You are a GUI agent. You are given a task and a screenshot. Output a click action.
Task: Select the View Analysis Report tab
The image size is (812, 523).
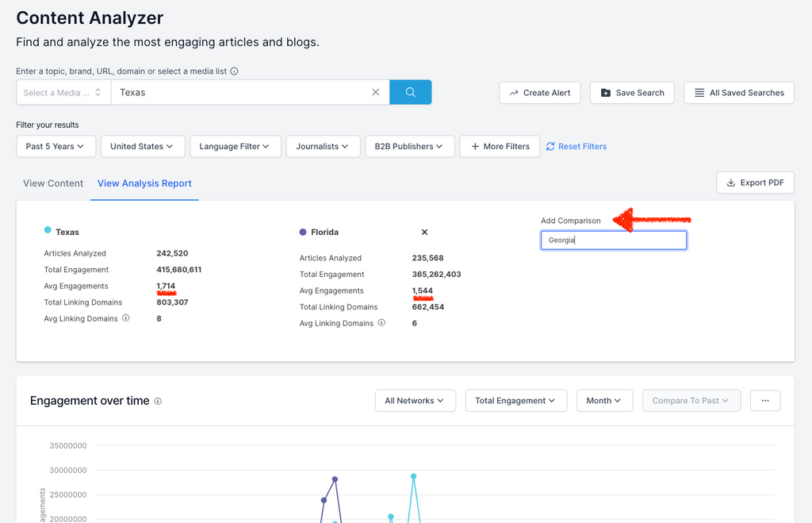pyautogui.click(x=144, y=183)
